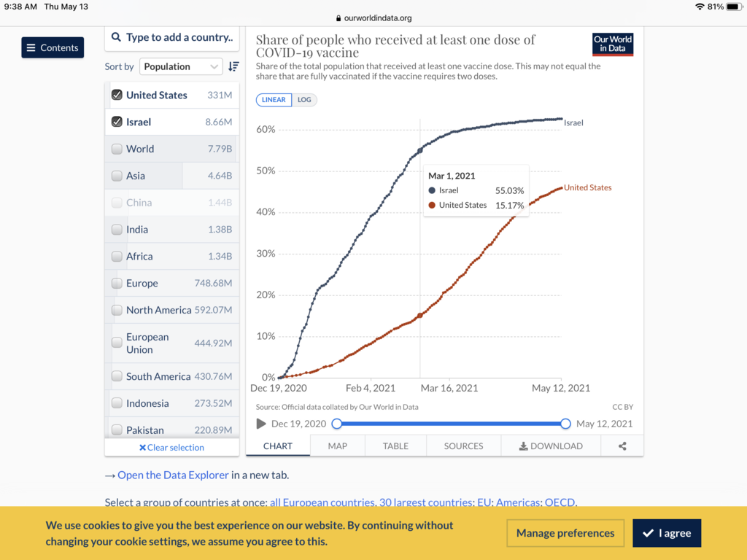Switch chart scale to LOG

[x=304, y=100]
